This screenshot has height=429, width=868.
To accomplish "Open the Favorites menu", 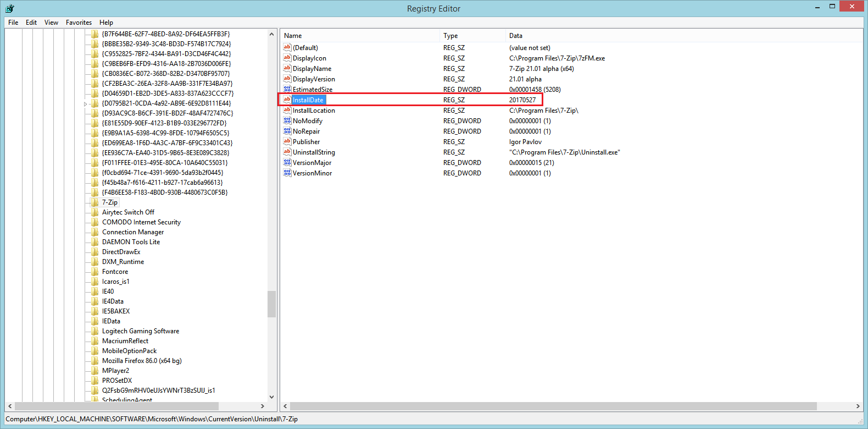I will point(79,23).
